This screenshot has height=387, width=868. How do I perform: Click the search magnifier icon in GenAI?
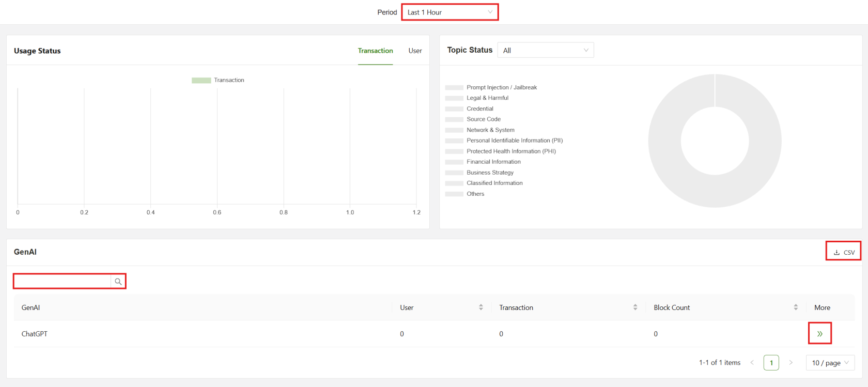tap(118, 282)
